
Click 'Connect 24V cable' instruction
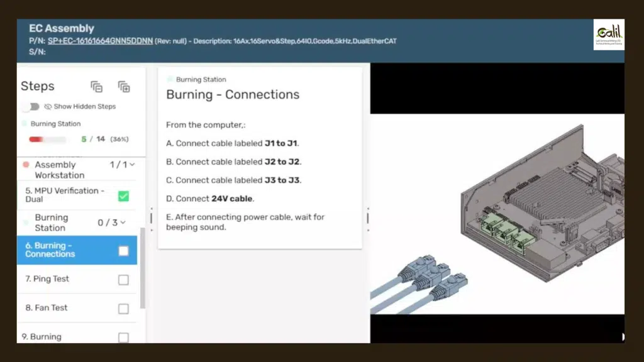tap(210, 199)
